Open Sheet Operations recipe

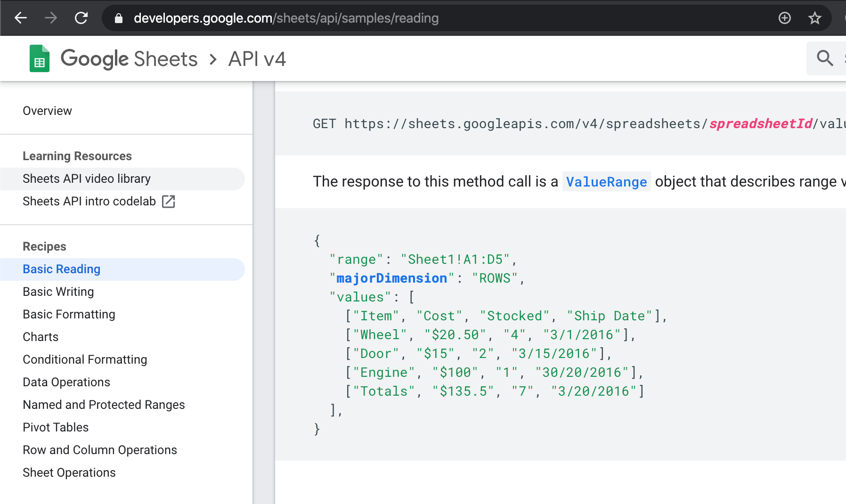(x=69, y=472)
